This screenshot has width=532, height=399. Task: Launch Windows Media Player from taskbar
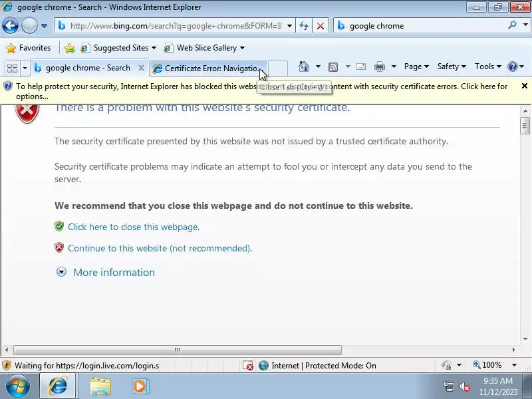tap(140, 386)
